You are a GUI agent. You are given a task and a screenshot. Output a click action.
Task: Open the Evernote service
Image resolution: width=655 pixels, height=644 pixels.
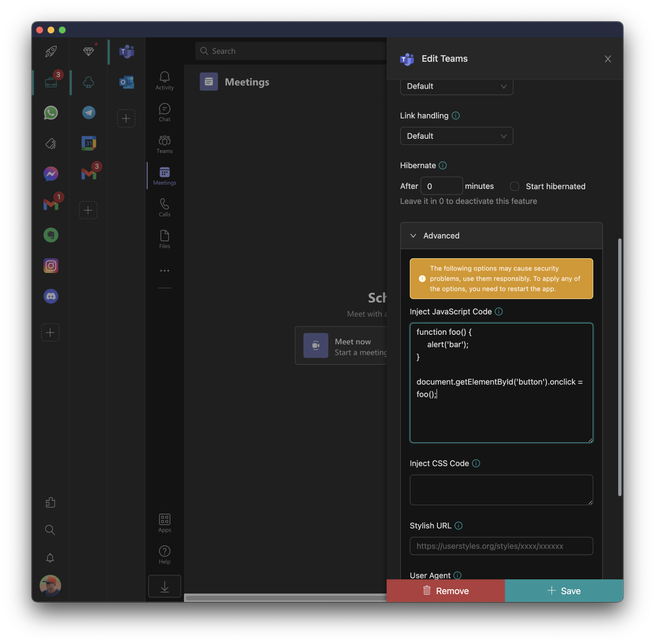coord(51,235)
